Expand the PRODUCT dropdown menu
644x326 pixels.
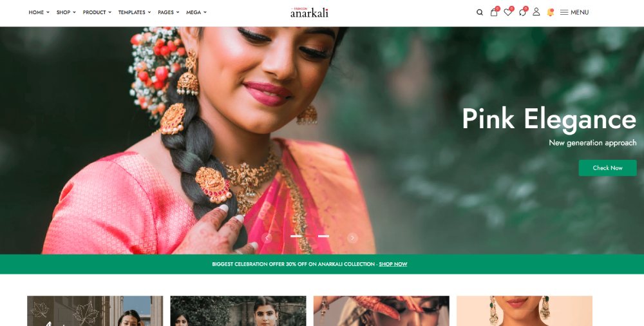(97, 12)
